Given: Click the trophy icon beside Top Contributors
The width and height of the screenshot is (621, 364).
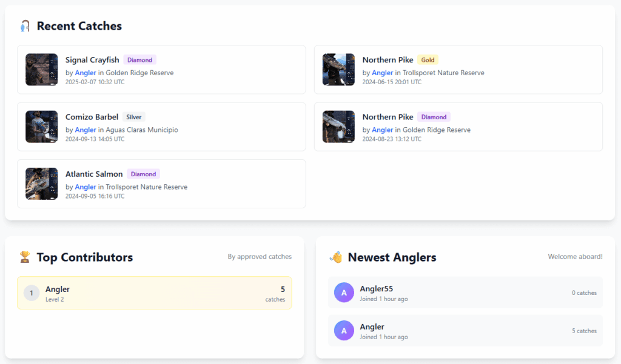Looking at the screenshot, I should 25,257.
